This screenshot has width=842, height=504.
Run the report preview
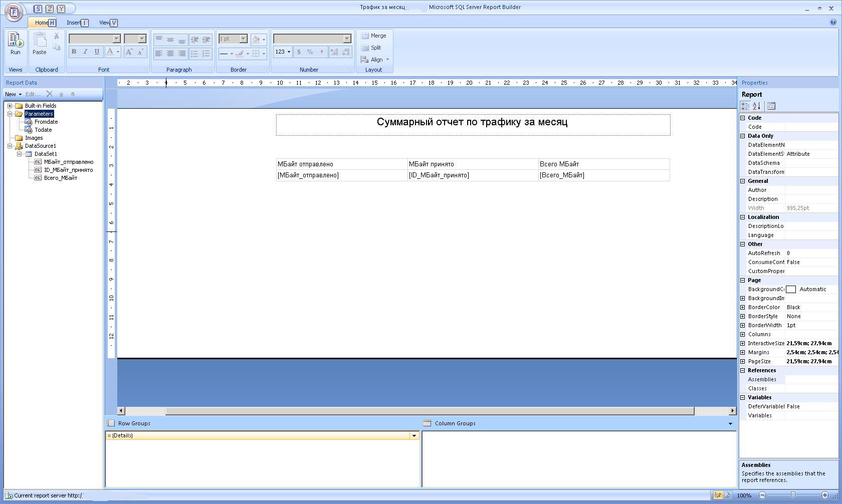15,44
